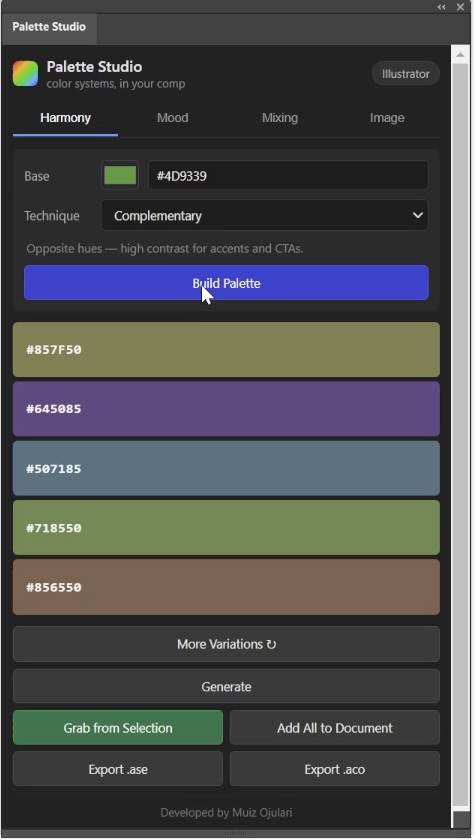Switch to the Mood tab

click(172, 118)
